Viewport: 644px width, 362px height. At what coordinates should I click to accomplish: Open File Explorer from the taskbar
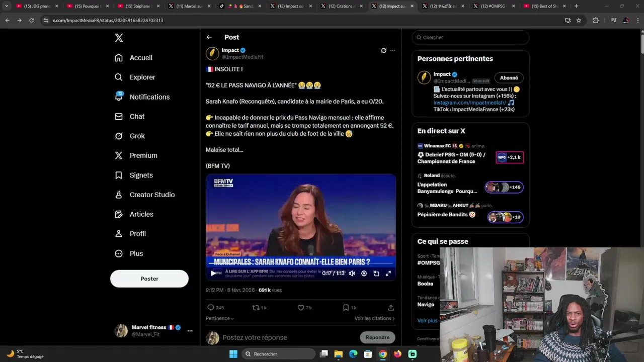pos(339,354)
